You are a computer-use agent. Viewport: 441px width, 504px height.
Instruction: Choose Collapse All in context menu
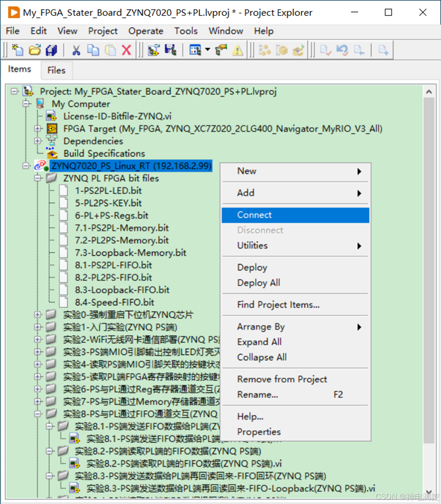click(x=295, y=357)
